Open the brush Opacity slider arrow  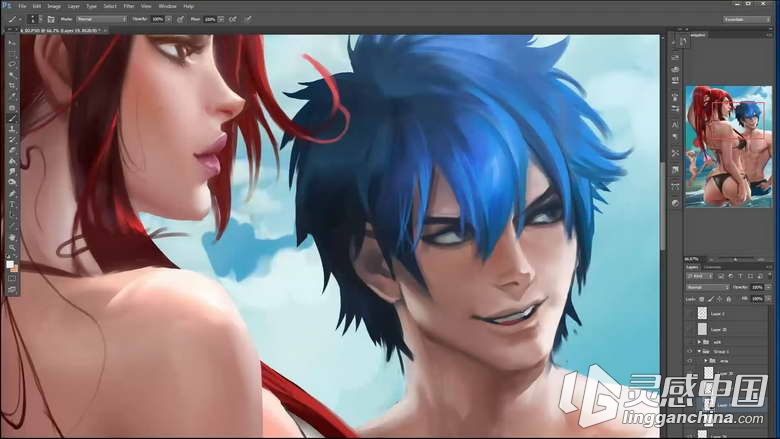[x=169, y=19]
